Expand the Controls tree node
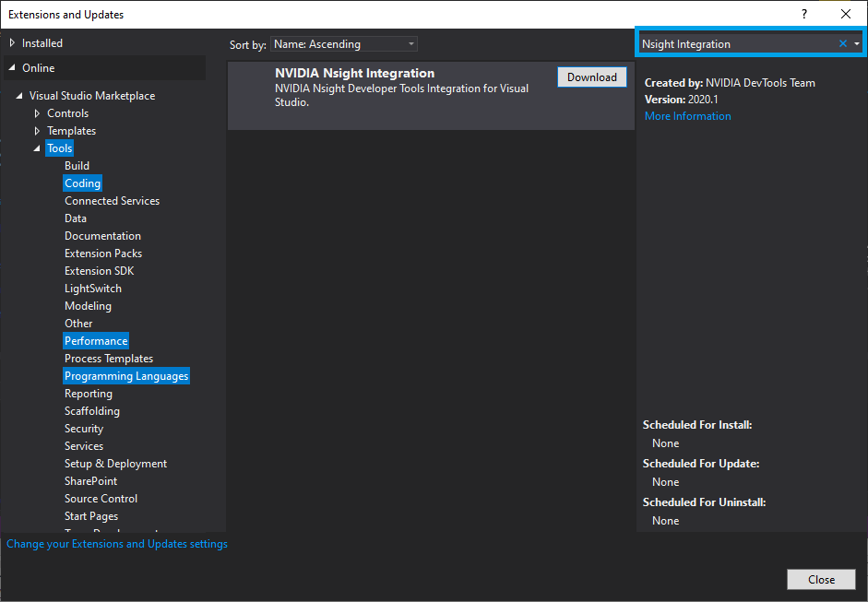Image resolution: width=868 pixels, height=602 pixels. (37, 113)
